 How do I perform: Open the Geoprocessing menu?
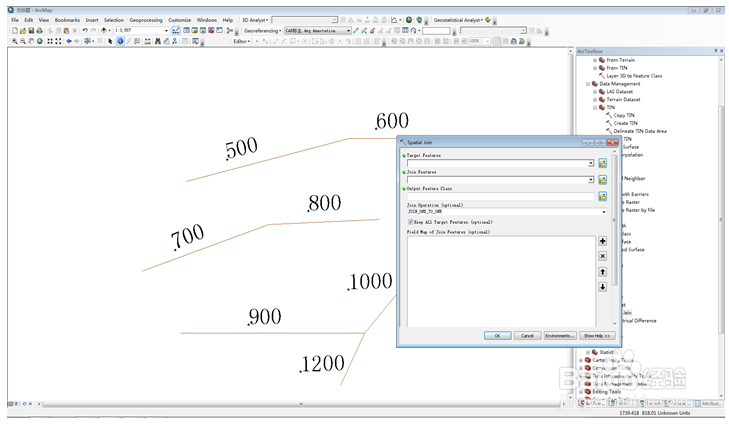[x=146, y=20]
